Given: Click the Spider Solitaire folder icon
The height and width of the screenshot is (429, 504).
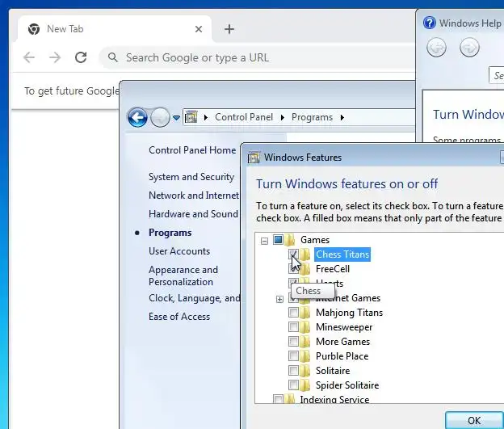Looking at the screenshot, I should [305, 385].
